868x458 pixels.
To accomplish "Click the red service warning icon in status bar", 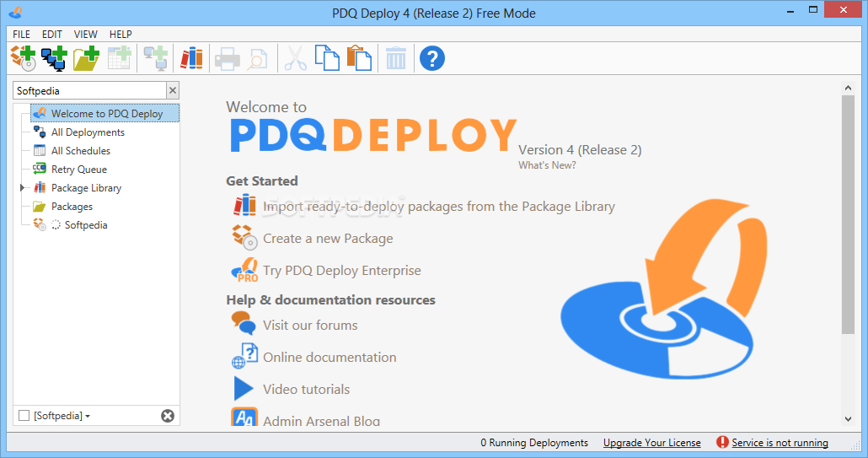I will point(722,442).
